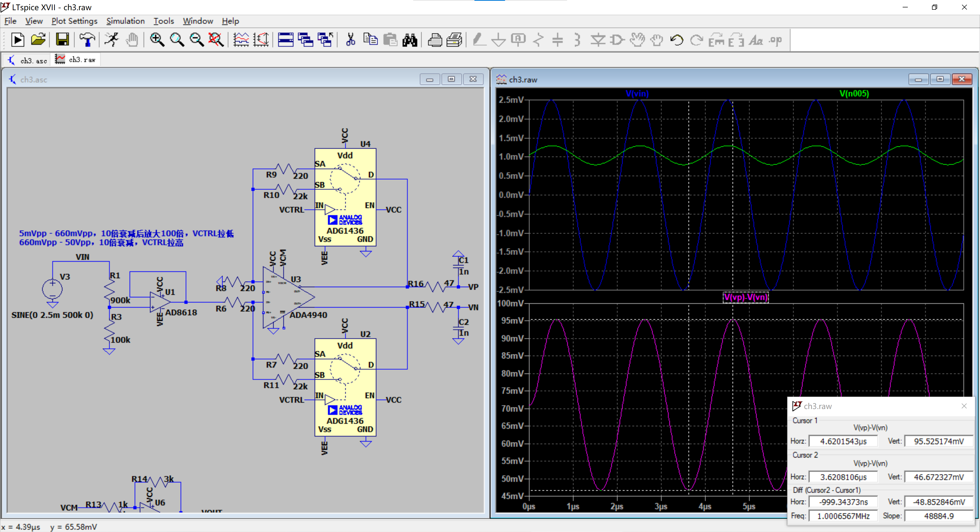Click the Redo arrow icon

click(696, 40)
